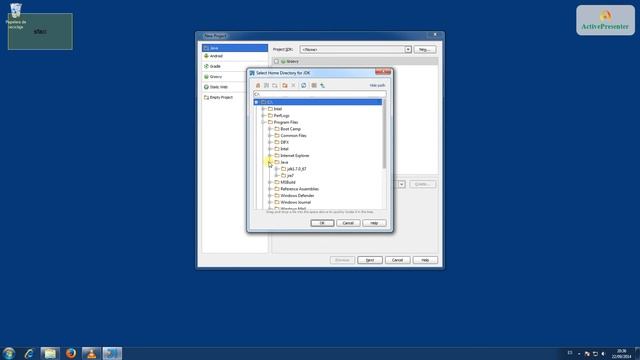Viewport: 640px width, 360px height.
Task: Close the Select Home Directory dialog
Action: [x=383, y=72]
